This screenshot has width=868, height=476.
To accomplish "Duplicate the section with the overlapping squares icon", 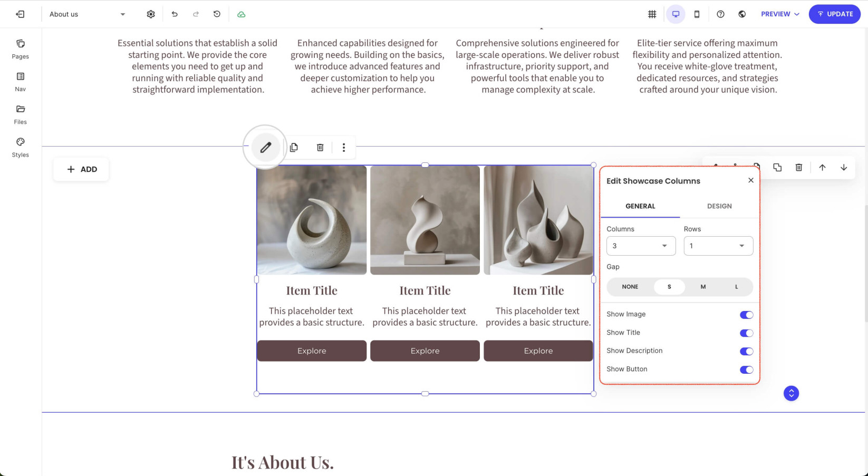I will (777, 167).
